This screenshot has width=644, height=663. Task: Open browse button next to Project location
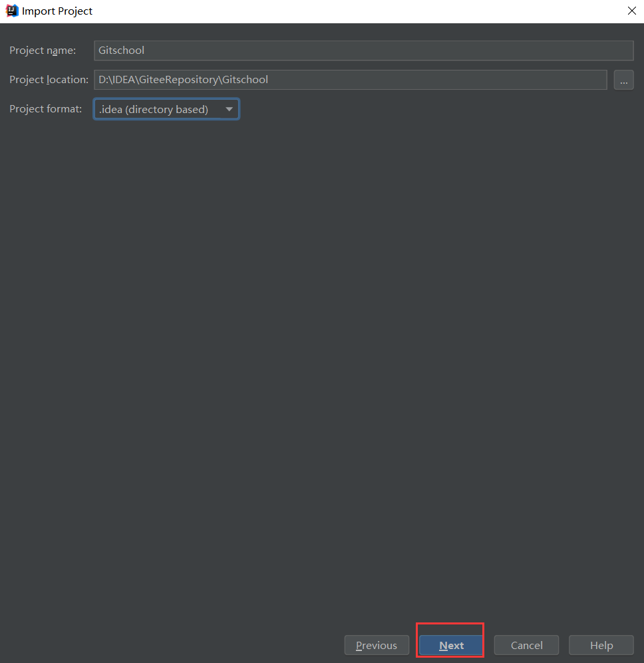(623, 80)
